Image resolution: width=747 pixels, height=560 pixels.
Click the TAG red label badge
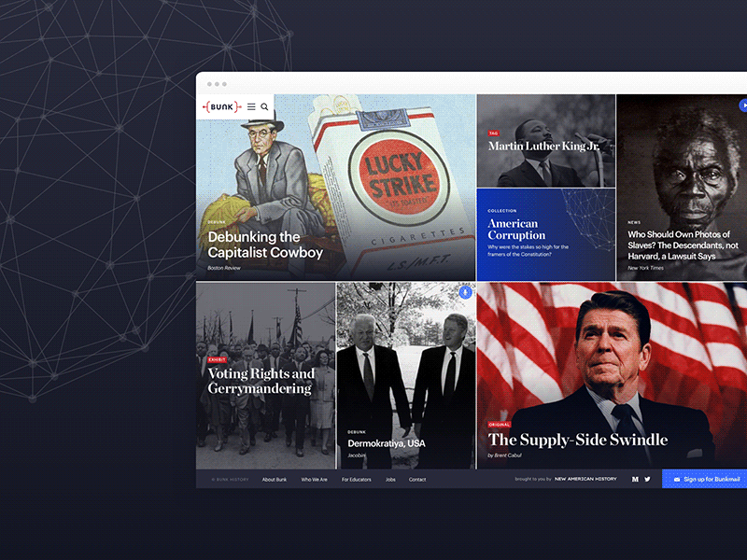(493, 133)
